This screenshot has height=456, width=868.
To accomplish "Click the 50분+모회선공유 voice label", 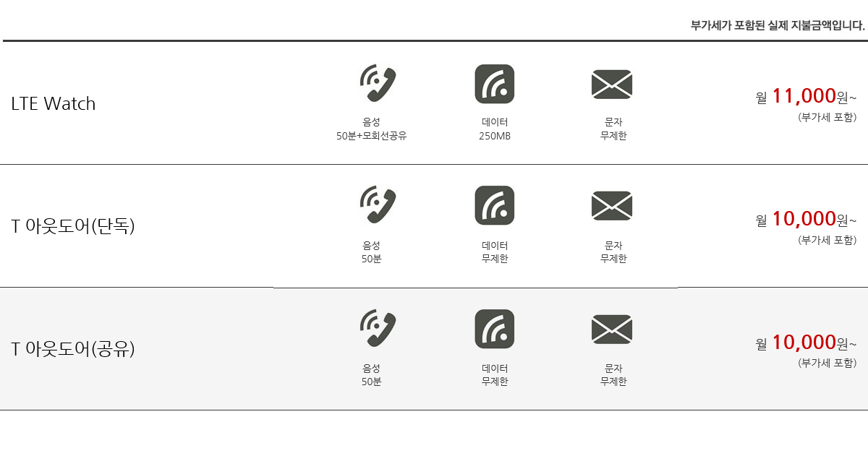I will click(x=372, y=136).
